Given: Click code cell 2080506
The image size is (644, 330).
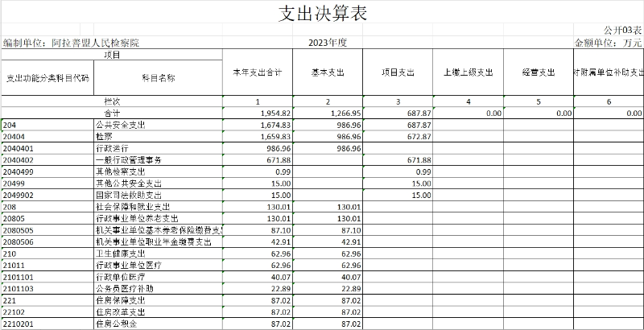Looking at the screenshot, I should tap(47, 242).
